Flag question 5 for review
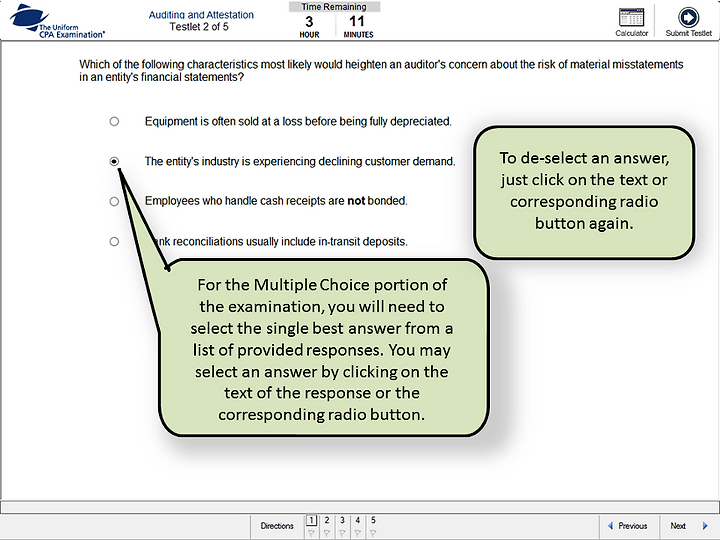 click(x=373, y=533)
